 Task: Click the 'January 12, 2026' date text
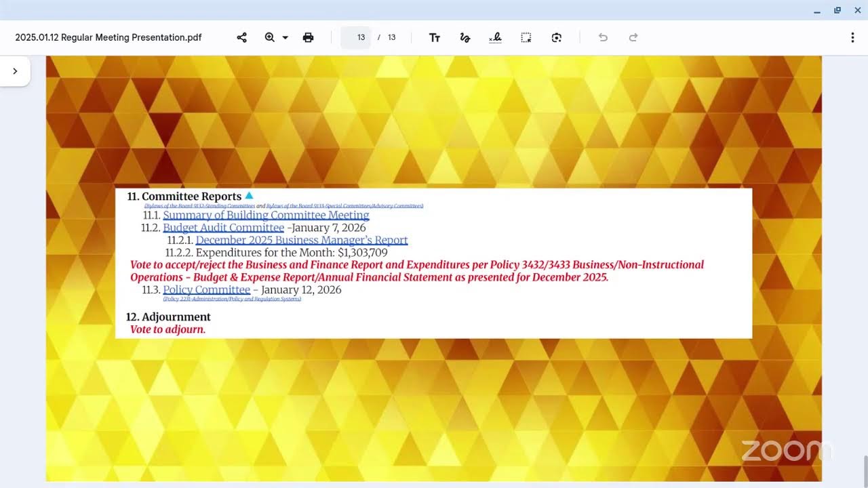pyautogui.click(x=301, y=290)
